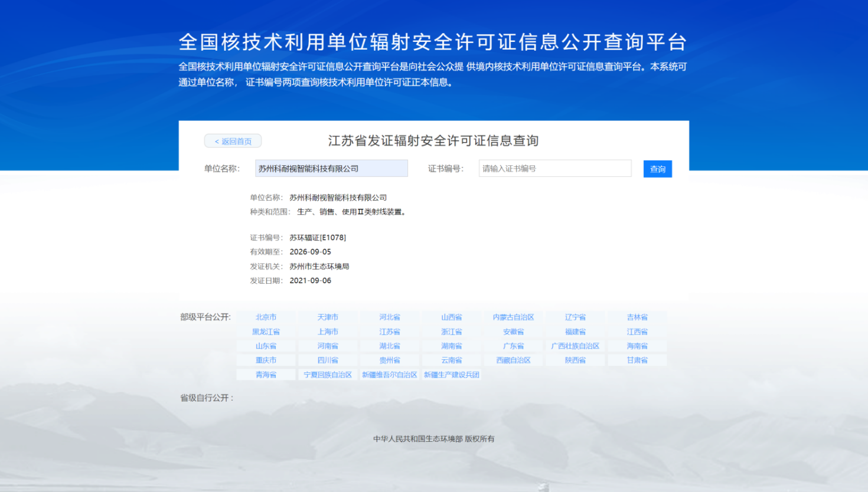
Task: Open the 北京市 province link
Action: tap(266, 317)
